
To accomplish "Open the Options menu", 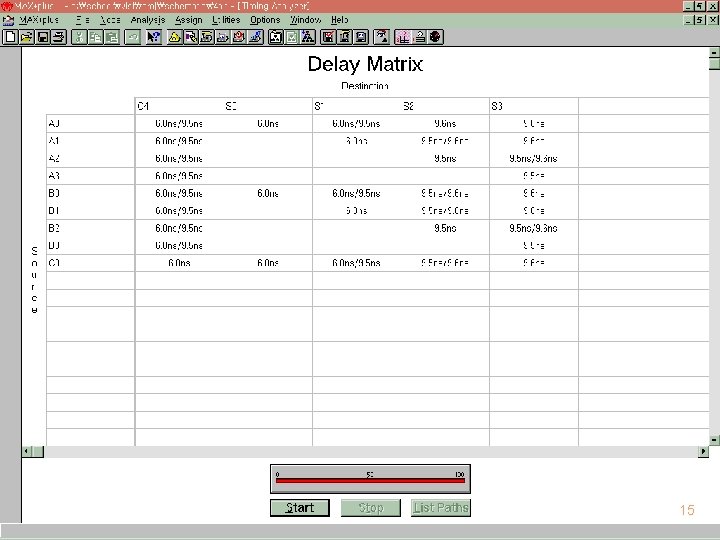I will point(265,20).
